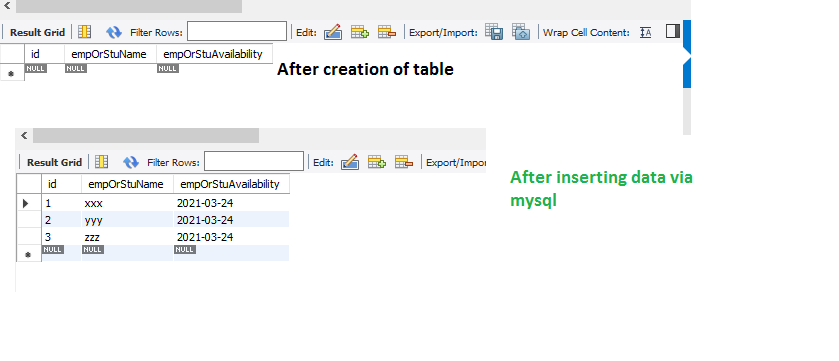Click delete row icon in lower toolbar

point(404,162)
